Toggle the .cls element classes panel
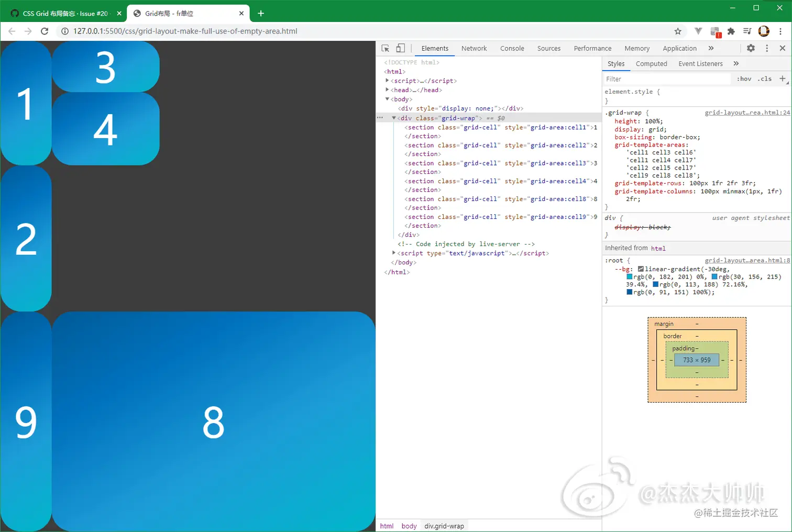792x532 pixels. [x=765, y=79]
